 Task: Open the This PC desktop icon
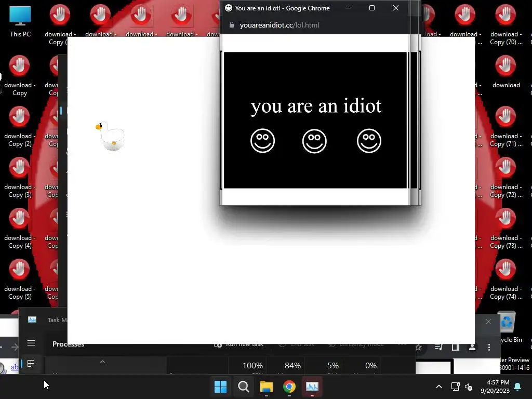20,21
